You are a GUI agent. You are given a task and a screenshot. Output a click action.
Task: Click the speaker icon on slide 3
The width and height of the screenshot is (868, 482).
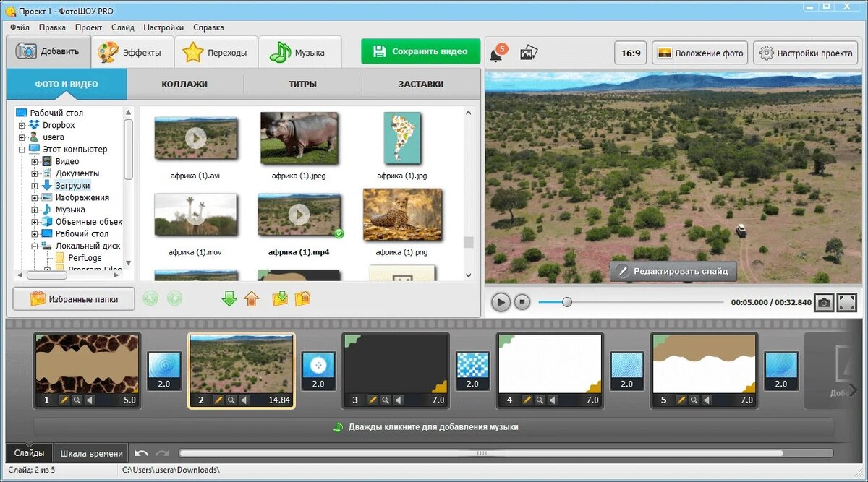pyautogui.click(x=399, y=400)
